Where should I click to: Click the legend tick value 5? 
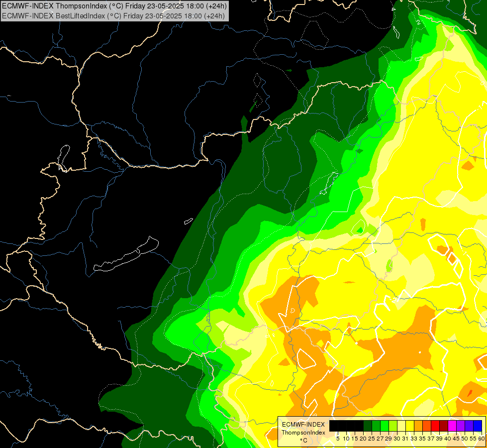click(338, 439)
